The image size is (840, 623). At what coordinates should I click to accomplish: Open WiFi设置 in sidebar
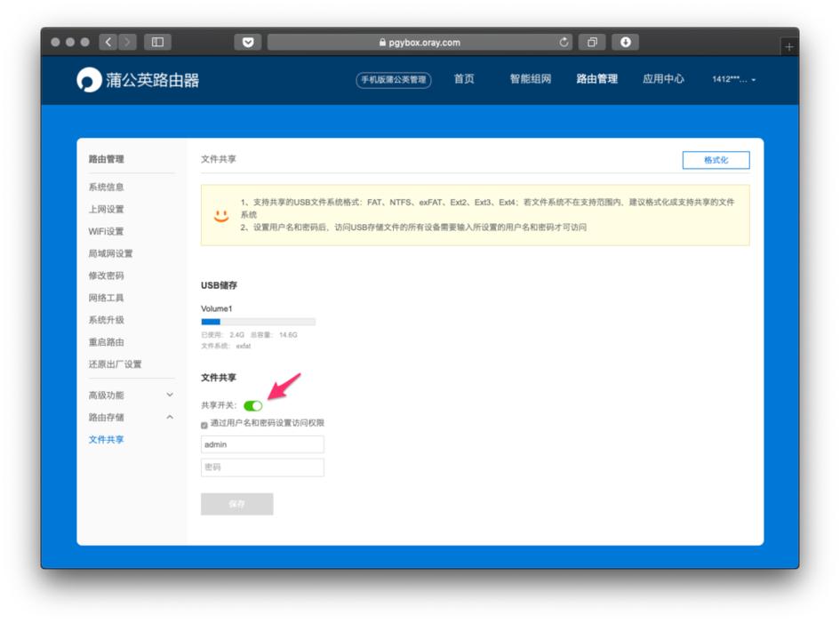[x=106, y=231]
